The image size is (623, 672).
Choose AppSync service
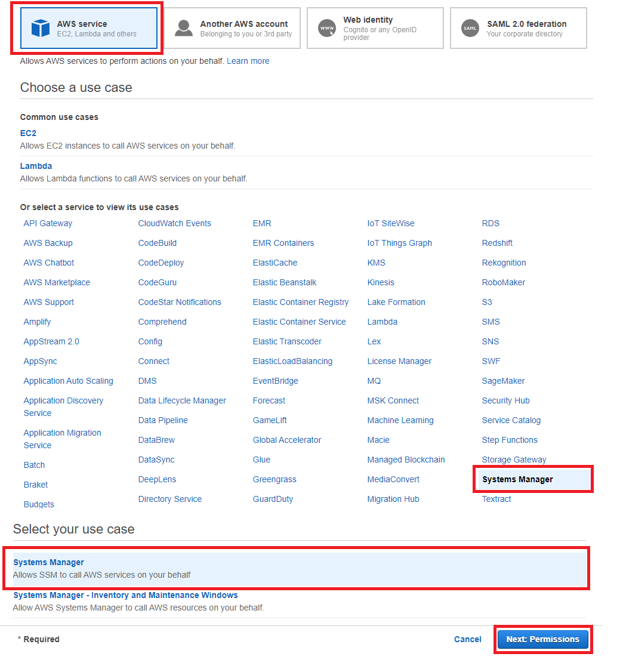tap(40, 362)
